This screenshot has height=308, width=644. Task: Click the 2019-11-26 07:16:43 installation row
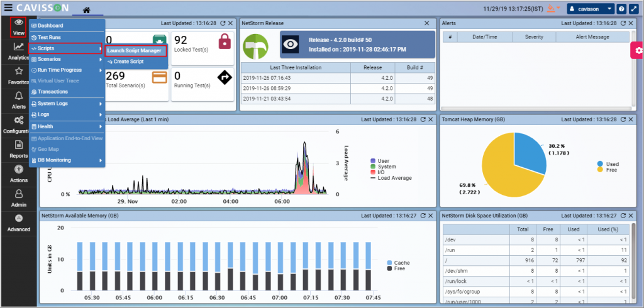point(338,77)
